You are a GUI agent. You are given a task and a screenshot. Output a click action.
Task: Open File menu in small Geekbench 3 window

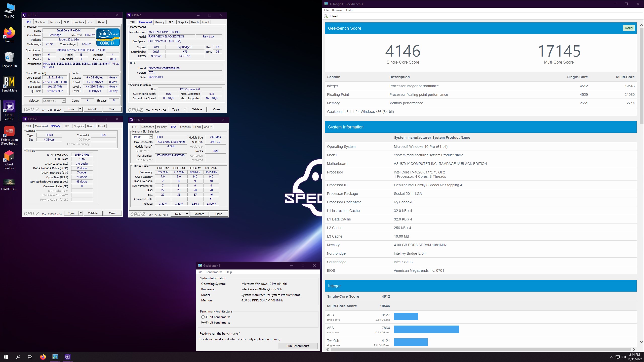[x=200, y=272]
